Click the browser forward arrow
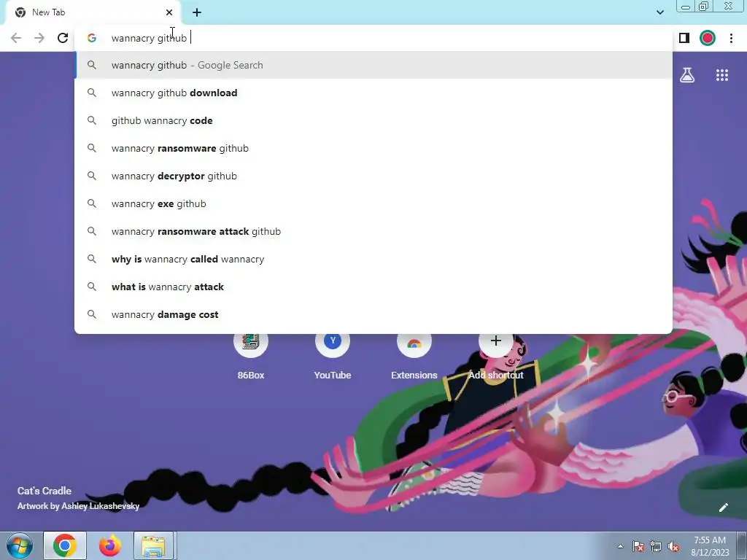 [39, 38]
